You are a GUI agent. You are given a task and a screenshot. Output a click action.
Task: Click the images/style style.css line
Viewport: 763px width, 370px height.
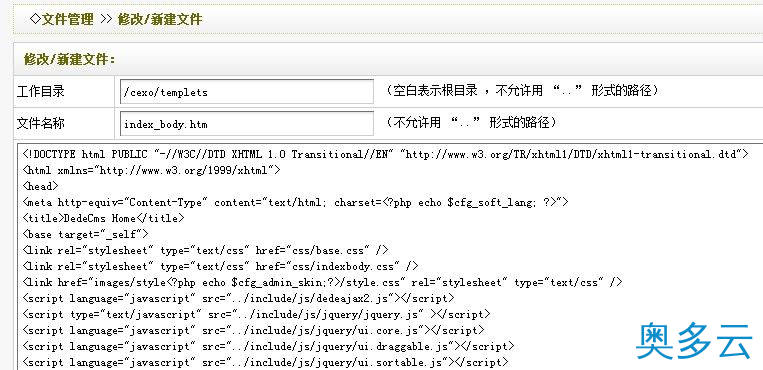pyautogui.click(x=322, y=282)
